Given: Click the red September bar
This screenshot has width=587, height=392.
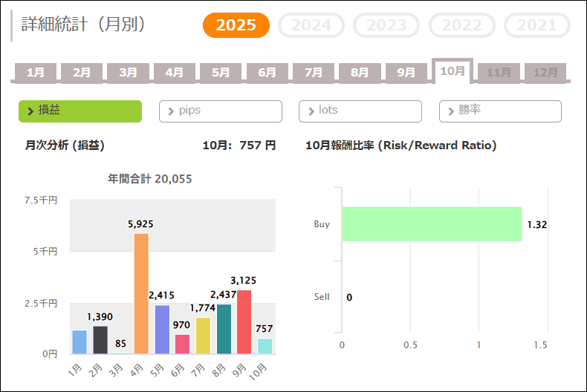Looking at the screenshot, I should click(244, 322).
